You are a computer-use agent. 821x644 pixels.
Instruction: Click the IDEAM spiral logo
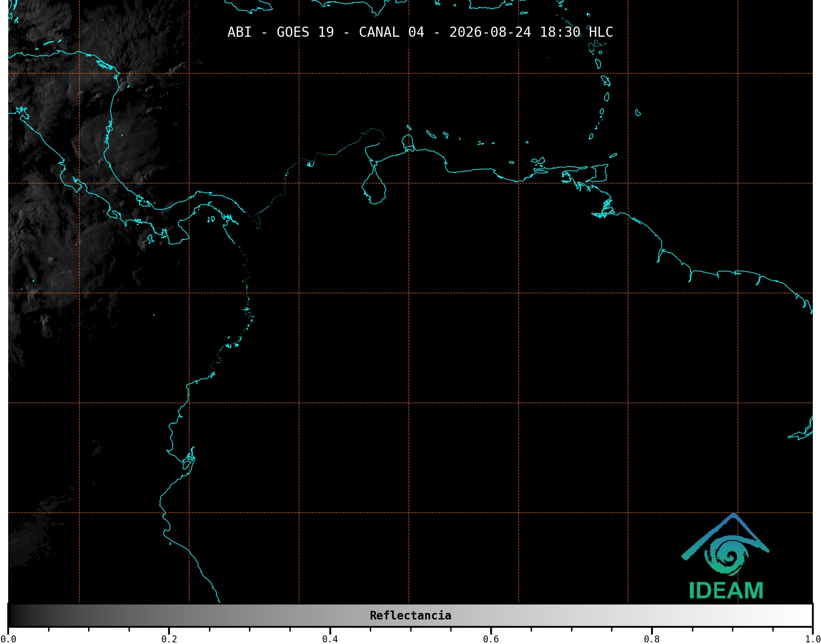(x=725, y=544)
